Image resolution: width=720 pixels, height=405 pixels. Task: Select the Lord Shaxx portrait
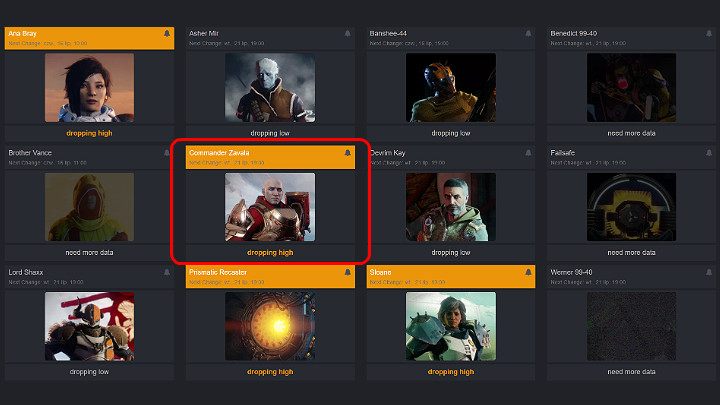(89, 326)
